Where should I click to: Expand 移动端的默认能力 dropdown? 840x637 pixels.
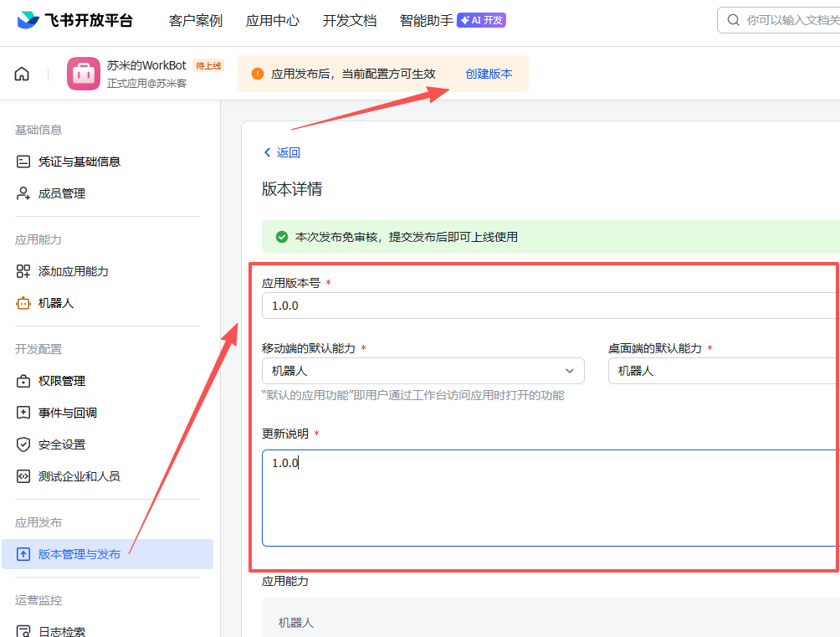[423, 371]
